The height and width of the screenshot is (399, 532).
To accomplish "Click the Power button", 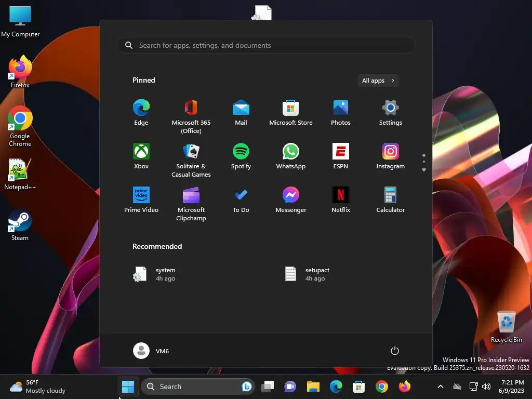I will 395,351.
